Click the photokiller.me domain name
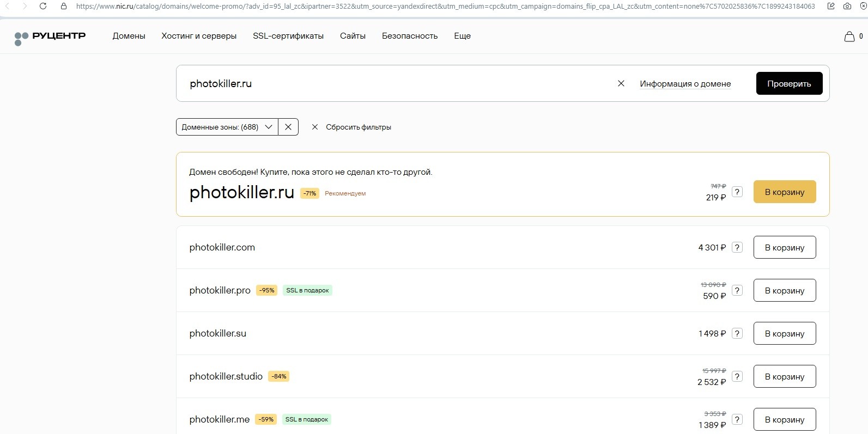Screen dimensions: 868x434 (220, 419)
